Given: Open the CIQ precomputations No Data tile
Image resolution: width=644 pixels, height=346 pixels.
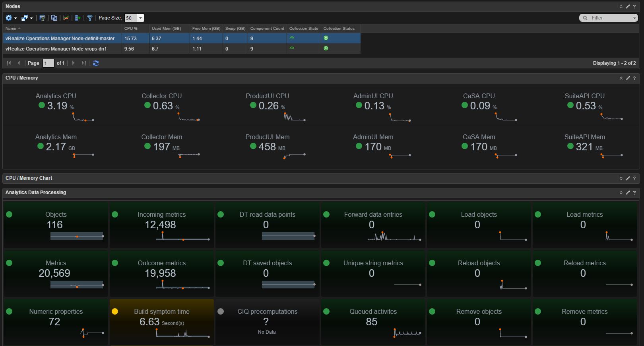Looking at the screenshot, I should tap(268, 322).
